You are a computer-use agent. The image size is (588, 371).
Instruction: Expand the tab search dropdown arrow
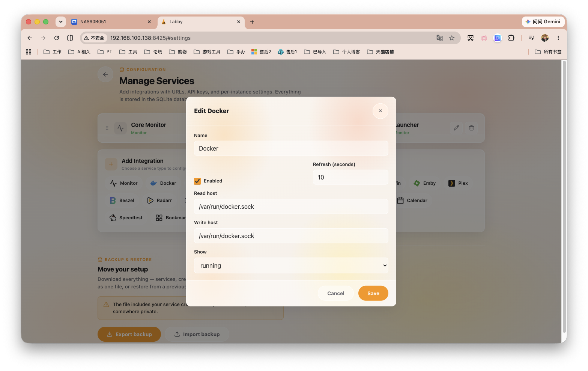click(x=61, y=22)
